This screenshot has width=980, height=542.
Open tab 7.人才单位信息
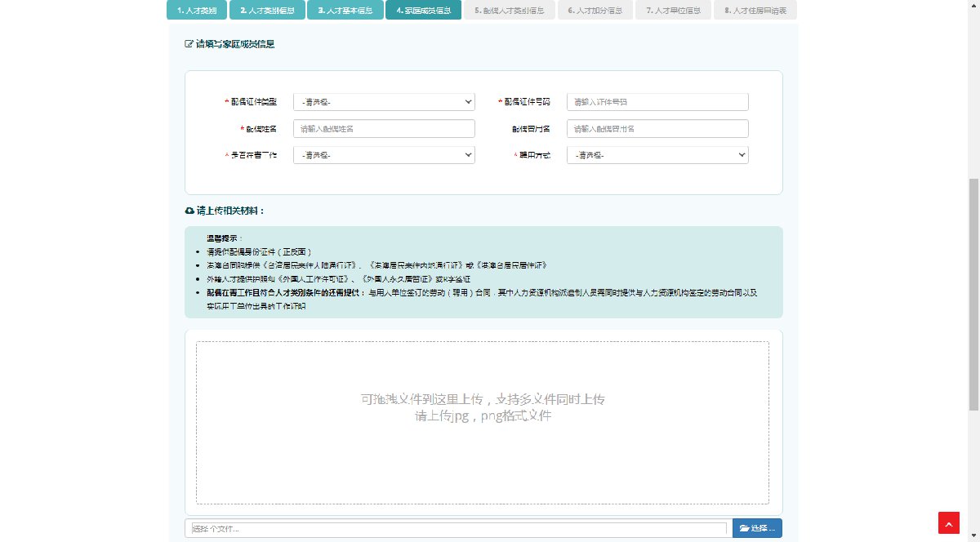pos(673,11)
